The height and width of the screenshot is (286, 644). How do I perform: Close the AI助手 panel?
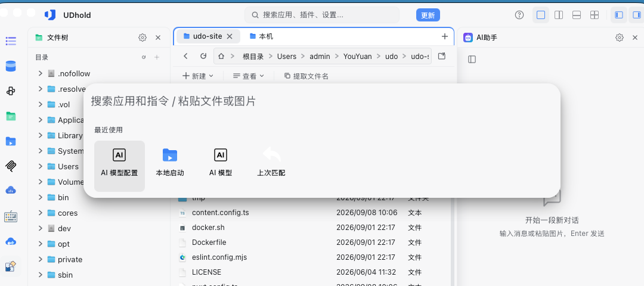(635, 38)
